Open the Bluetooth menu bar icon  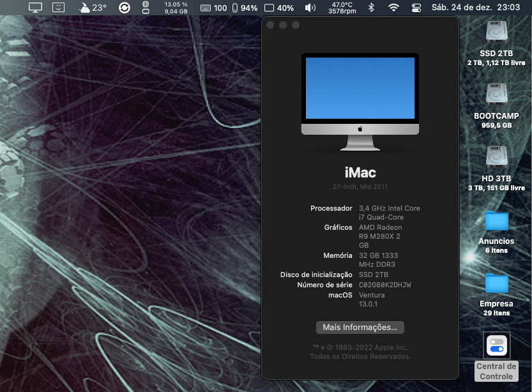[x=371, y=8]
